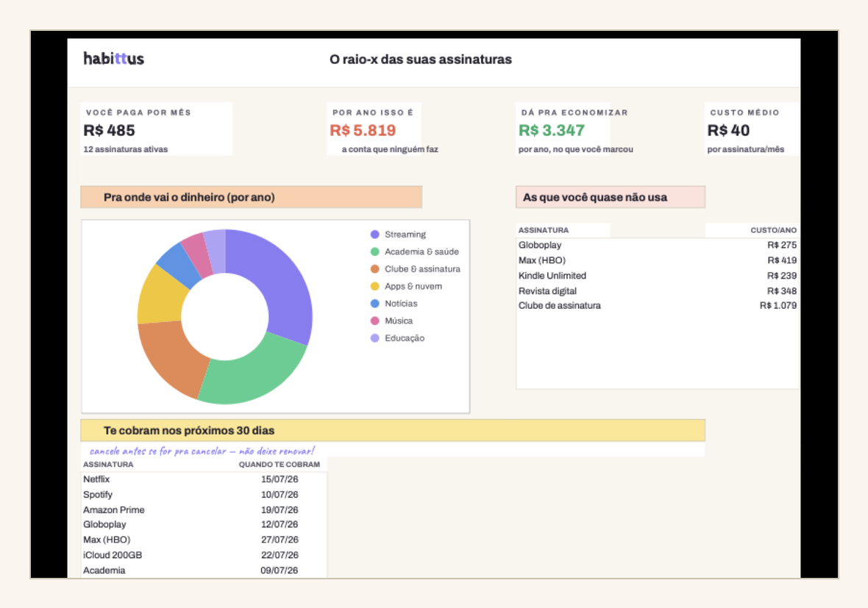Click the R$ 3.347 savings card
Viewport: 868px width, 608px height.
tap(563, 129)
